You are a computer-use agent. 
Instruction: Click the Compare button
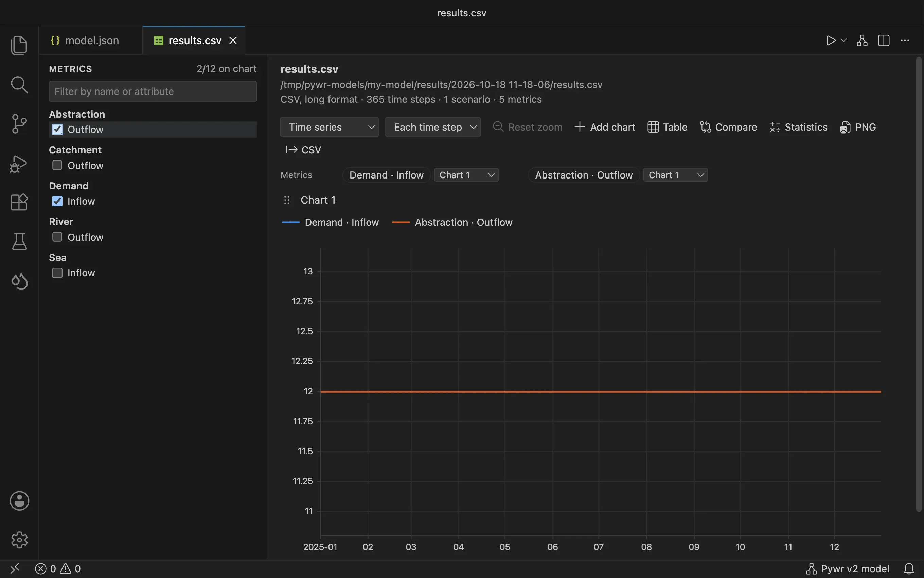point(728,127)
